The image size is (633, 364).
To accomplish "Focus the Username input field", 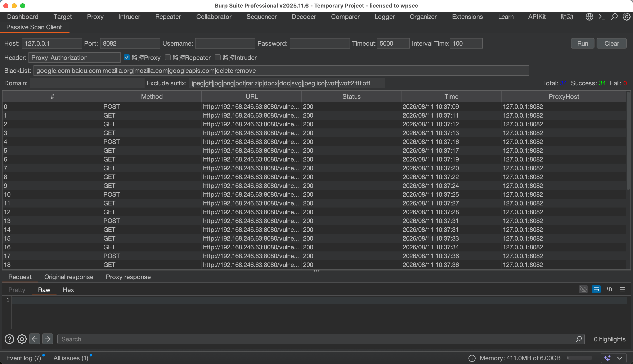I will click(x=225, y=43).
